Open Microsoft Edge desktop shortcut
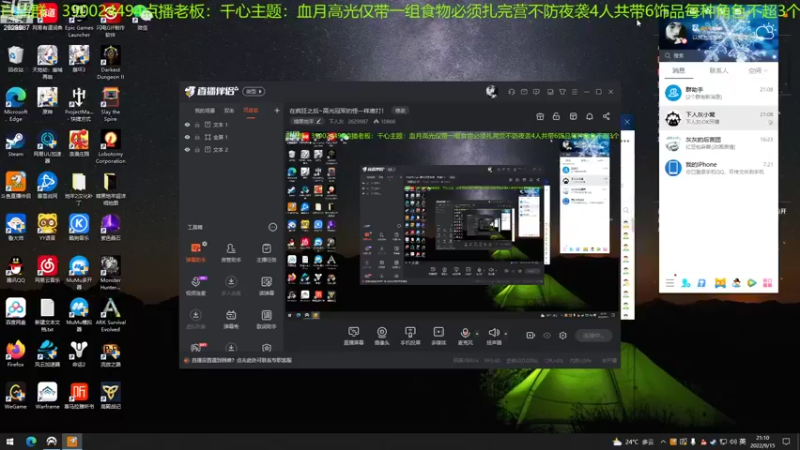 (15, 104)
